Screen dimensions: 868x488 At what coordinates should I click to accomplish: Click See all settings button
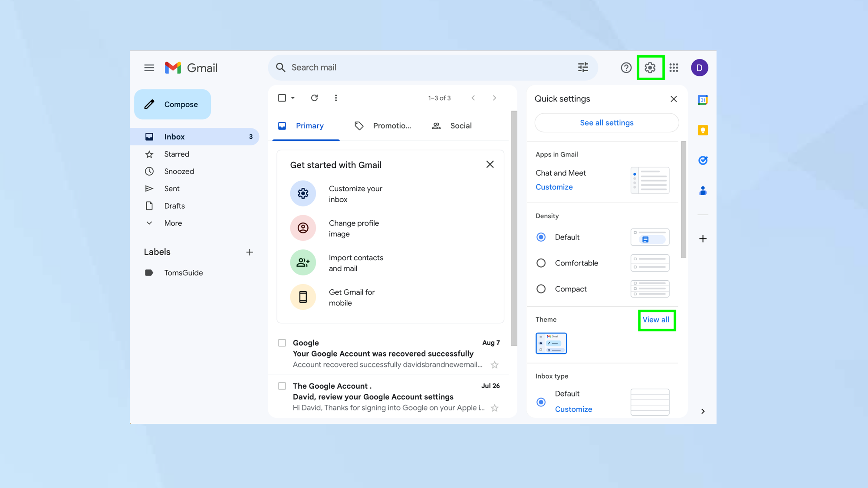click(x=606, y=123)
